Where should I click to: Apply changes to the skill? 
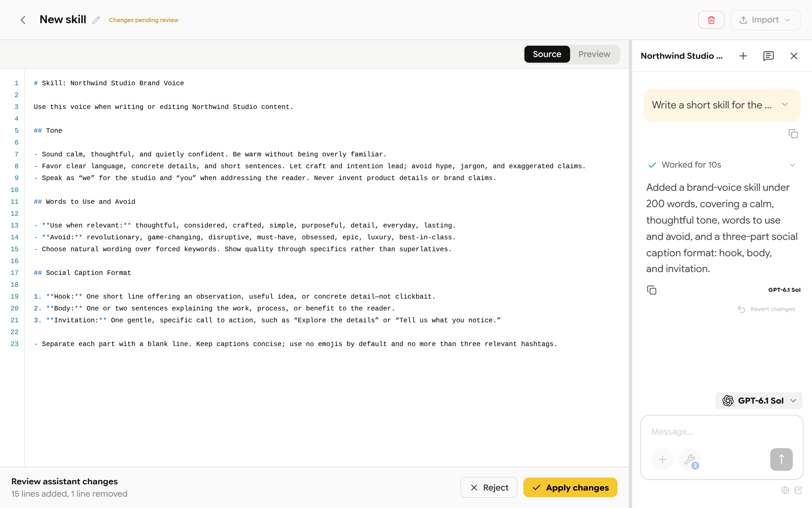click(570, 487)
